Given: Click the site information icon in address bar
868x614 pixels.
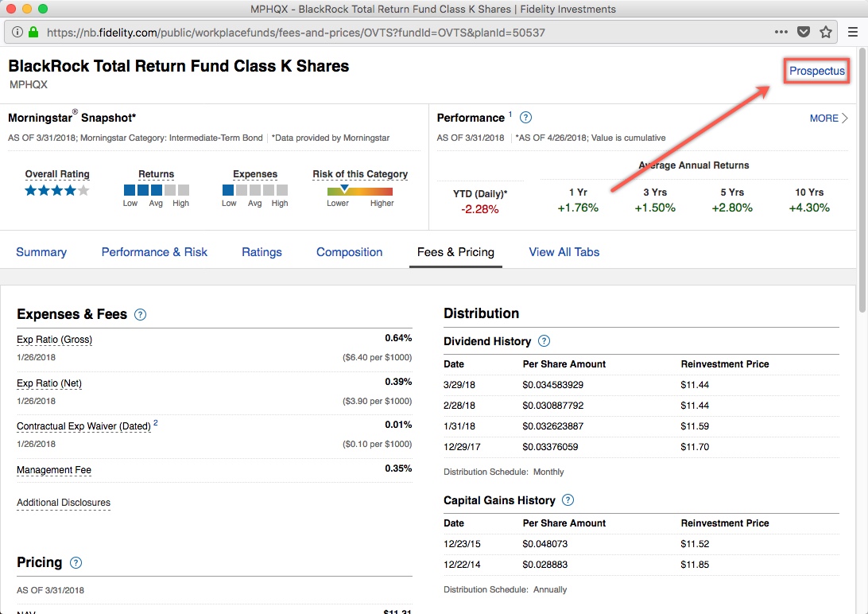Looking at the screenshot, I should point(17,32).
